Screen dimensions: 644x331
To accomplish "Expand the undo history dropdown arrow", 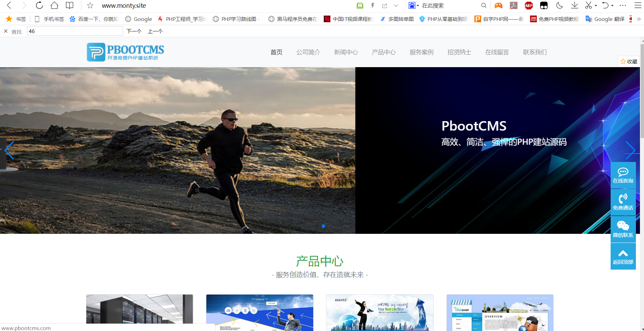I will click(x=612, y=5).
